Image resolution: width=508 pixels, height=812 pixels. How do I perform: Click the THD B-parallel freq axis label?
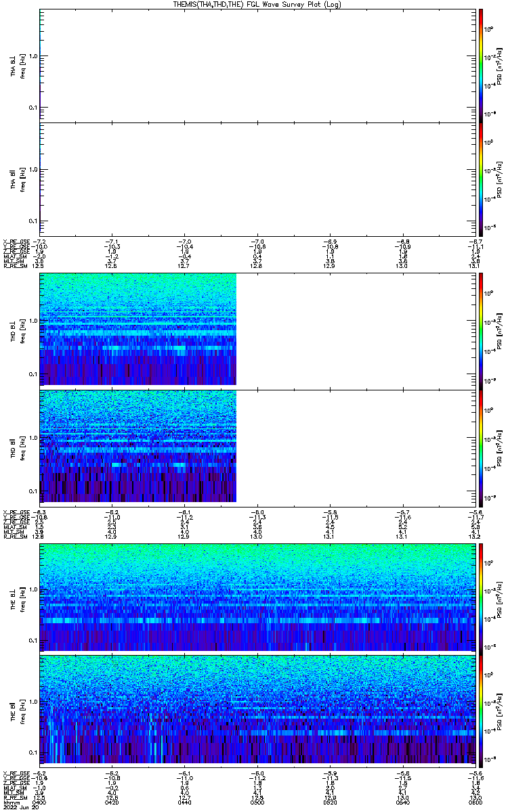pyautogui.click(x=22, y=450)
